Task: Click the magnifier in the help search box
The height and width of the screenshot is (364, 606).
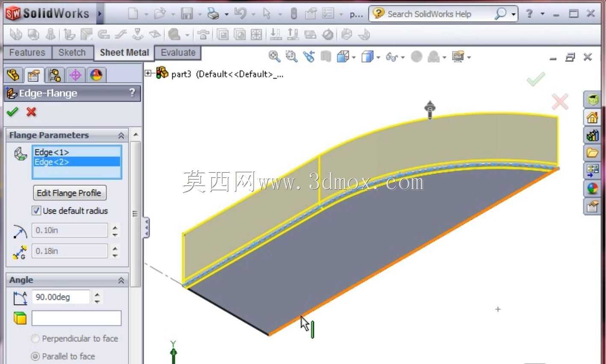Action: pos(500,14)
